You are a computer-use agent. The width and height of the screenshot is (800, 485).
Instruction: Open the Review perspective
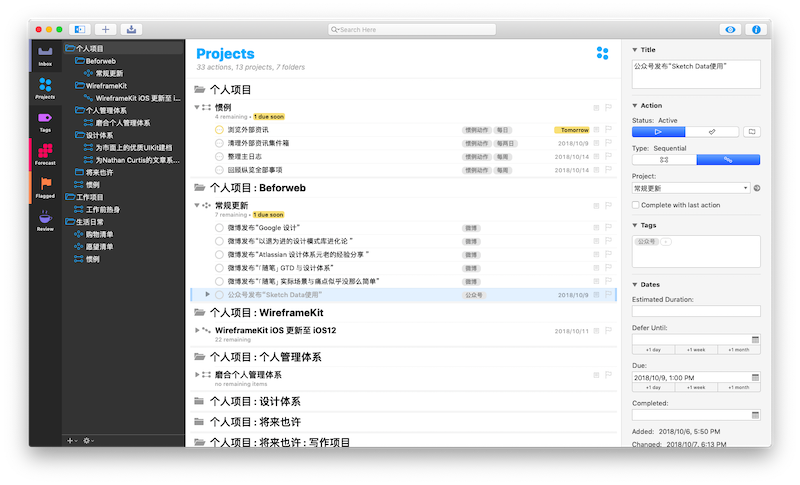pos(45,221)
